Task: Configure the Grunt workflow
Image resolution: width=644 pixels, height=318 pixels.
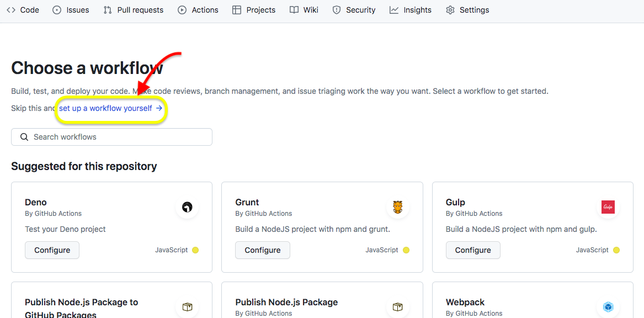Action: [x=263, y=250]
